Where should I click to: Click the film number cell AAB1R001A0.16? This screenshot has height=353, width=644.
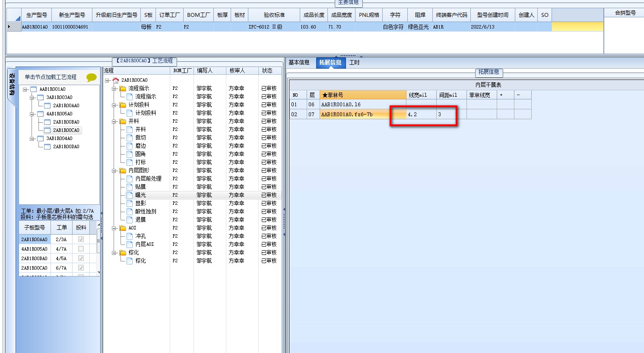(363, 105)
